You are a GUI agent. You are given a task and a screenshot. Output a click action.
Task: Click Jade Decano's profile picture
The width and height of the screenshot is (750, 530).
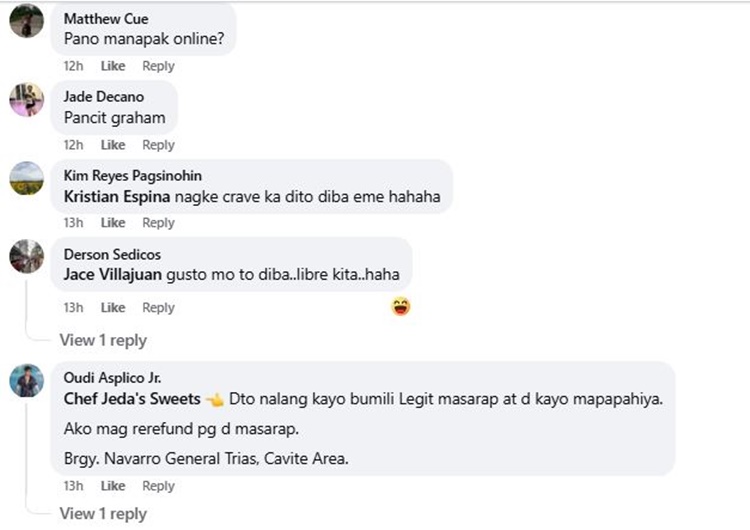pyautogui.click(x=27, y=99)
